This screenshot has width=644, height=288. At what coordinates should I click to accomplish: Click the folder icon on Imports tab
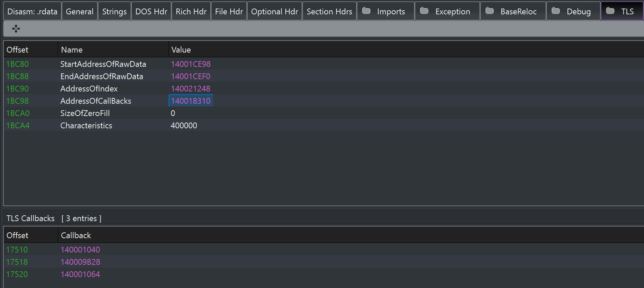pos(366,11)
